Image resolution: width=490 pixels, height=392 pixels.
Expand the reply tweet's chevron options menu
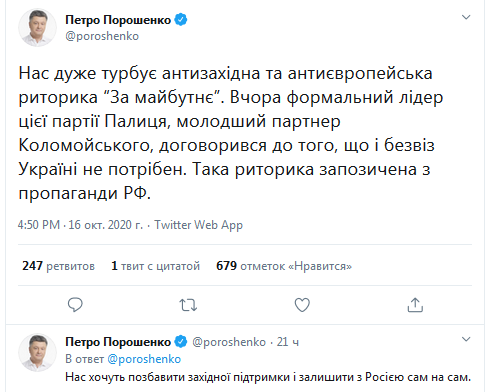pos(466,339)
